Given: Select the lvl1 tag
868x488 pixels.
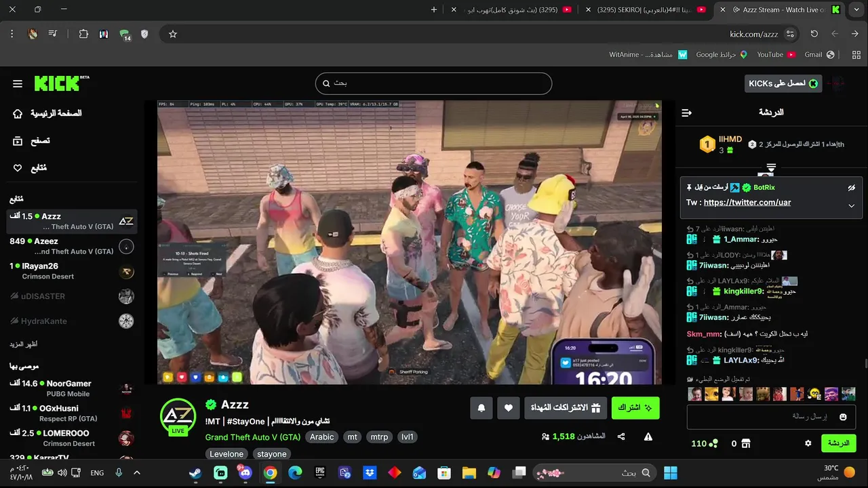Looking at the screenshot, I should (x=407, y=437).
